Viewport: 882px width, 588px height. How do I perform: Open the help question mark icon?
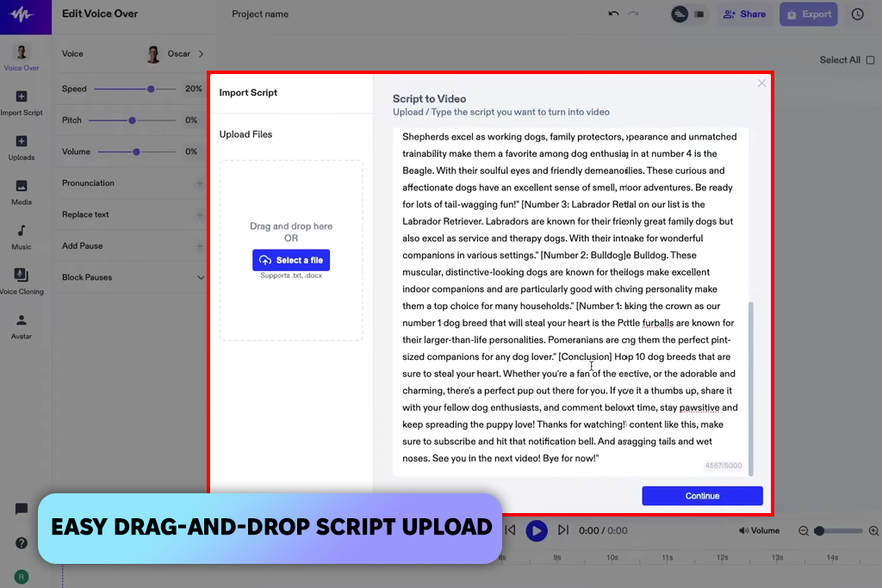pos(22,543)
